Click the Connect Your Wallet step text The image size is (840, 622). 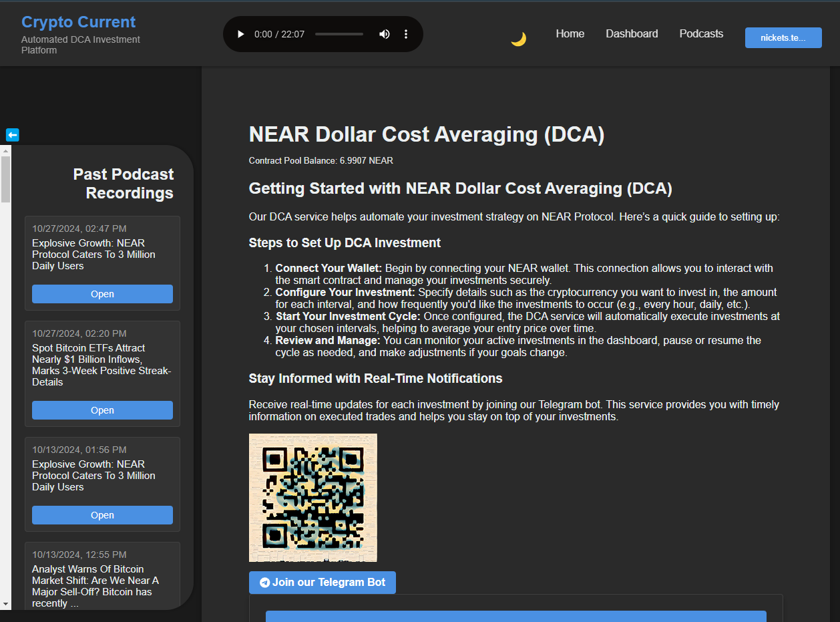pos(524,274)
